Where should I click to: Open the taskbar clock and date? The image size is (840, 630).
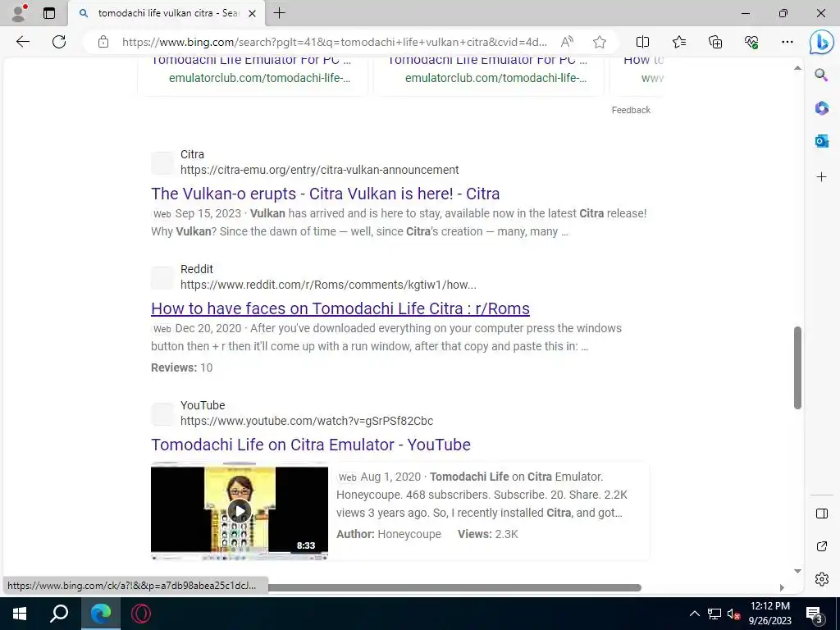coord(769,614)
